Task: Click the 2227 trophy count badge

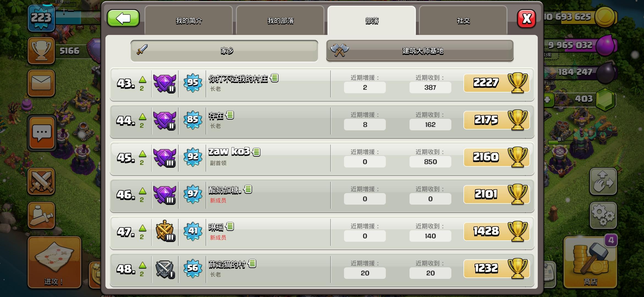Action: click(x=496, y=83)
